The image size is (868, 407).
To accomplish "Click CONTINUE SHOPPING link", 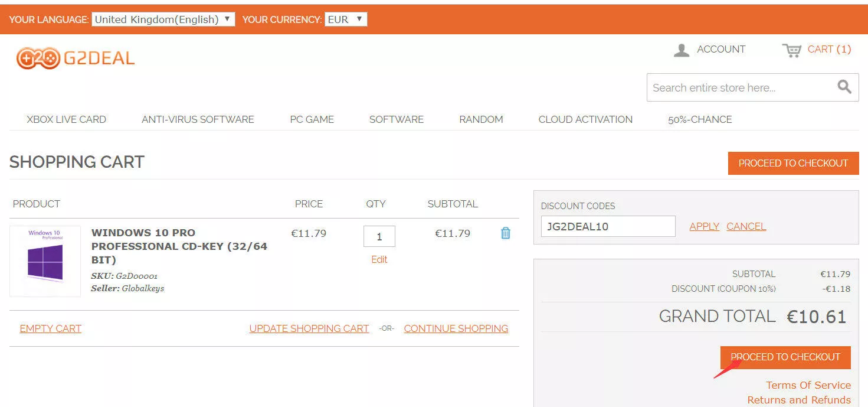I will point(456,328).
